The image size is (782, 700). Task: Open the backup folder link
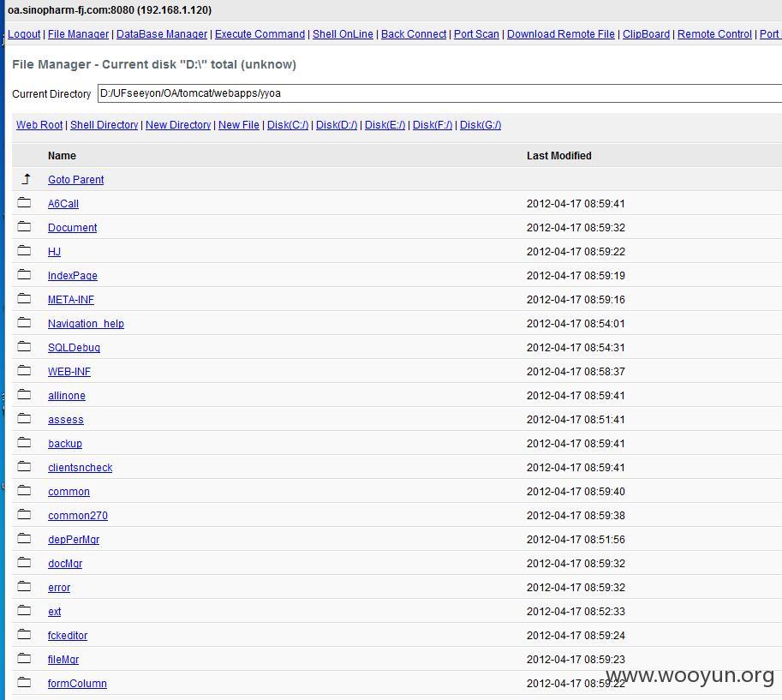point(65,444)
